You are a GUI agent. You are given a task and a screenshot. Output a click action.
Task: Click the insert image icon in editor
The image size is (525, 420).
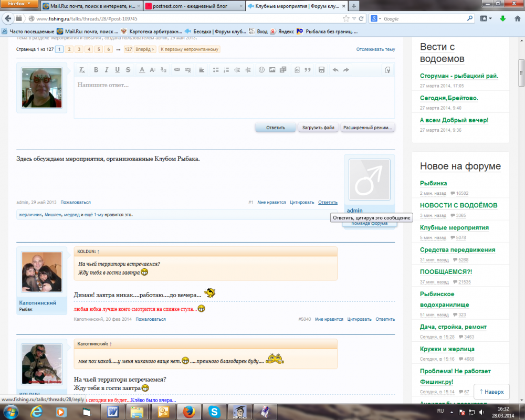click(x=272, y=70)
